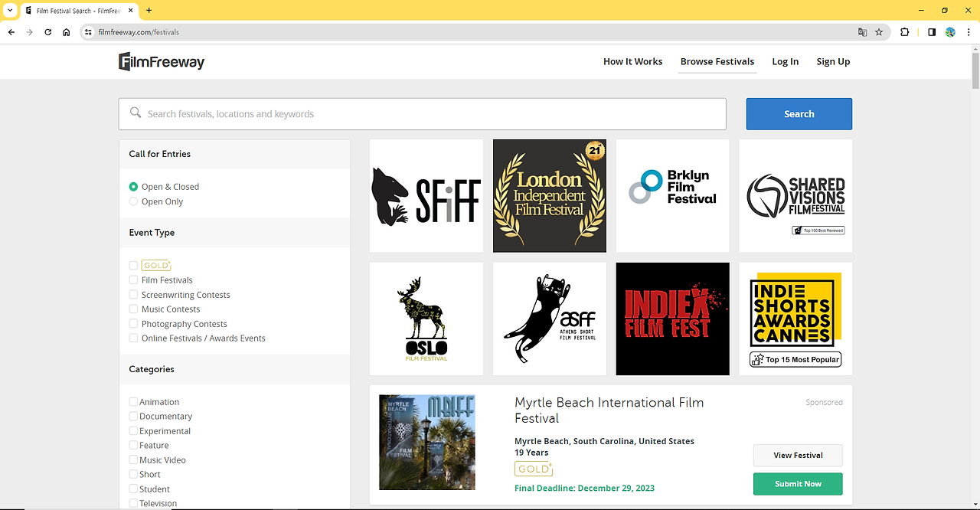Click the translate page icon

click(x=863, y=32)
